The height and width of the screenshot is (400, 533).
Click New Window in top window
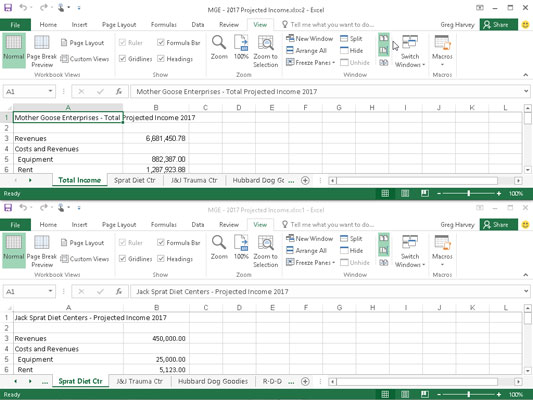pyautogui.click(x=309, y=38)
